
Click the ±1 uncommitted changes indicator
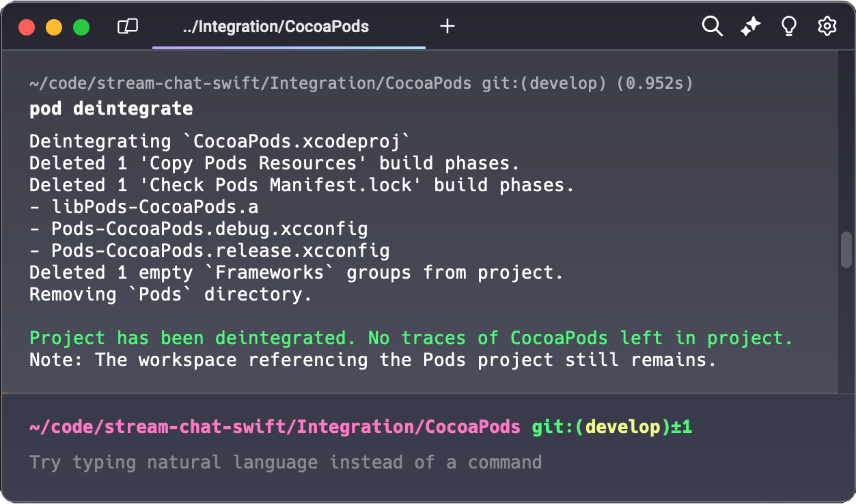(x=682, y=428)
